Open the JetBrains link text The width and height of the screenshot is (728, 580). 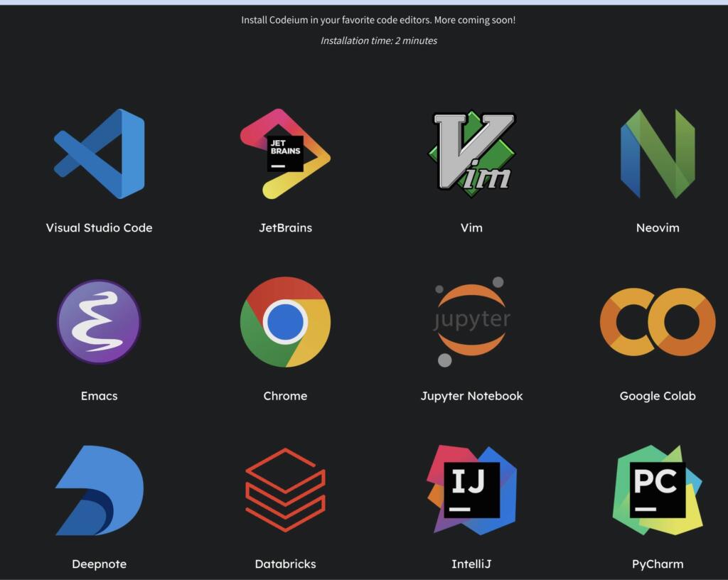tap(285, 227)
